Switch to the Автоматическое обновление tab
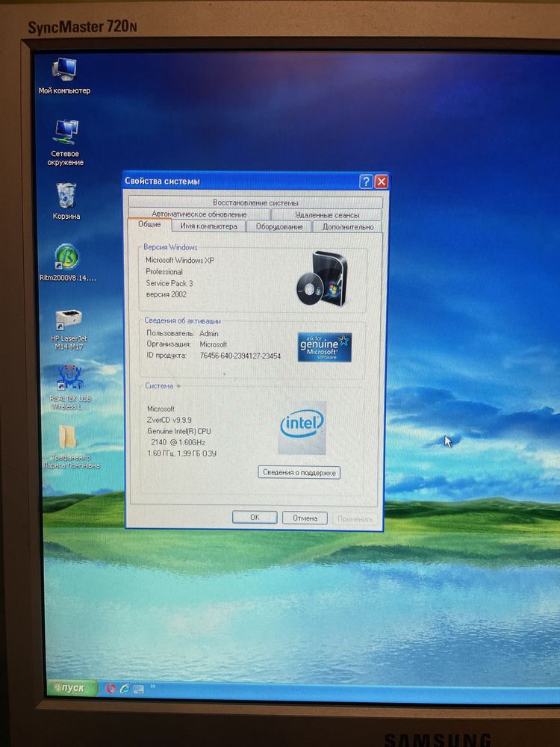The image size is (560, 747). [199, 214]
